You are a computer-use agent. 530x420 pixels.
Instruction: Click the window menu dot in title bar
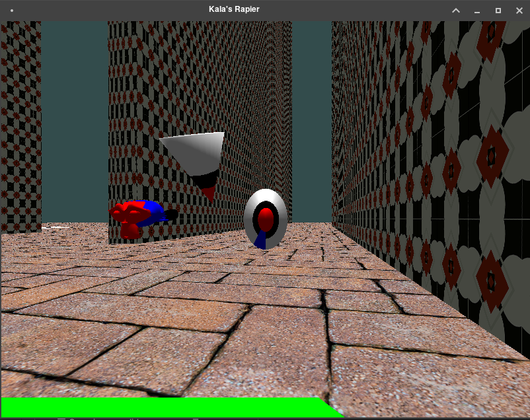tap(12, 11)
